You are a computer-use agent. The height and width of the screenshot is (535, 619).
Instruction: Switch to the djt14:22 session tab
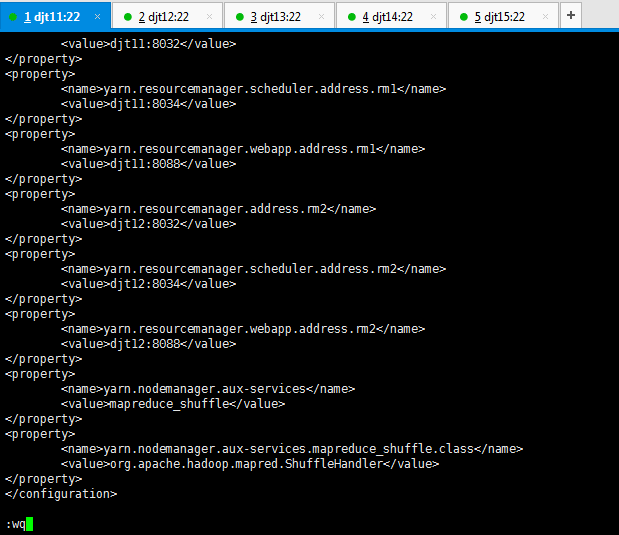click(x=391, y=16)
